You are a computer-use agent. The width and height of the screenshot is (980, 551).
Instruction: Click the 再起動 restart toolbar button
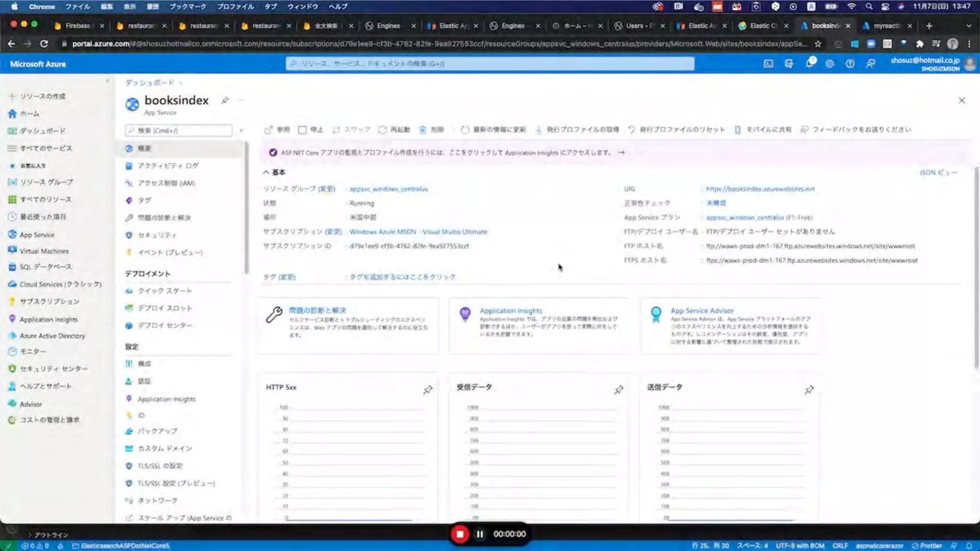tap(394, 130)
